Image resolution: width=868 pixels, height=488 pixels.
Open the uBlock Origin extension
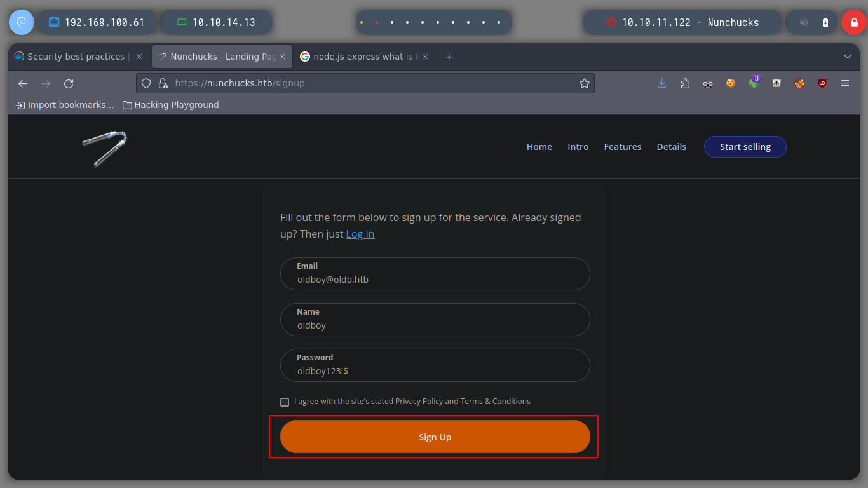(x=822, y=83)
